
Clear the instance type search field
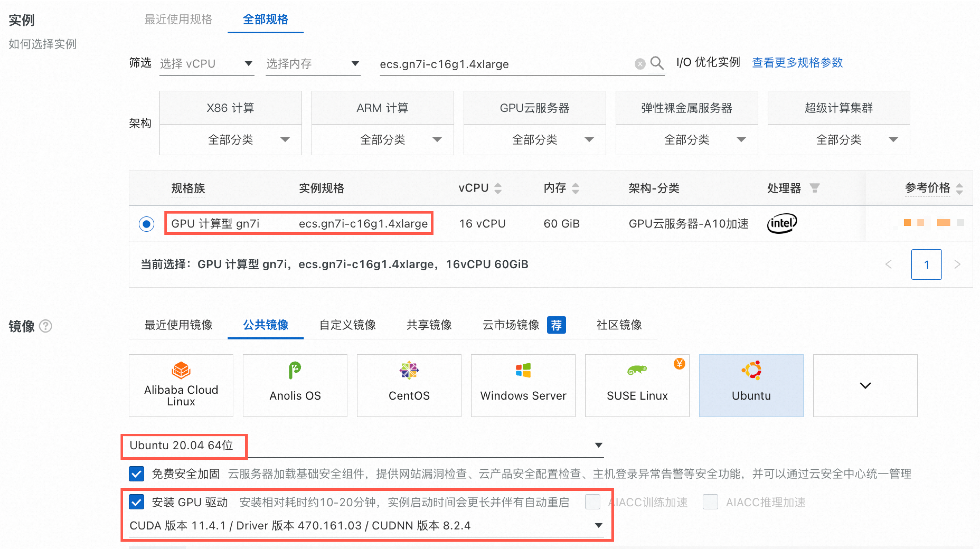click(x=640, y=64)
